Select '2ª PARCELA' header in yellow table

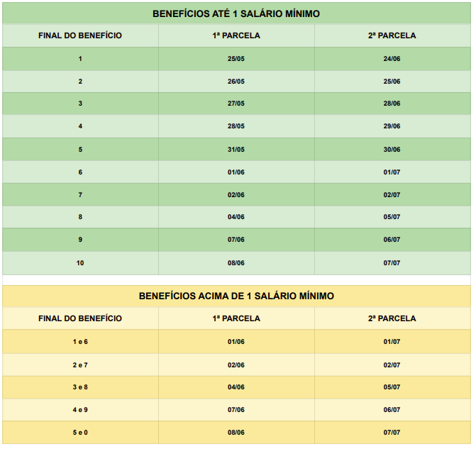(x=392, y=318)
